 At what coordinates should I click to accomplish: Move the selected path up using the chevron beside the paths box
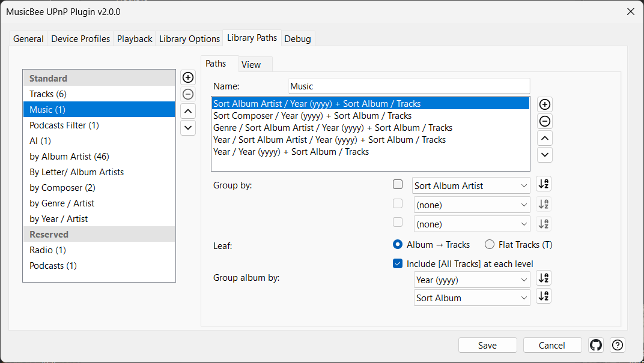(545, 138)
